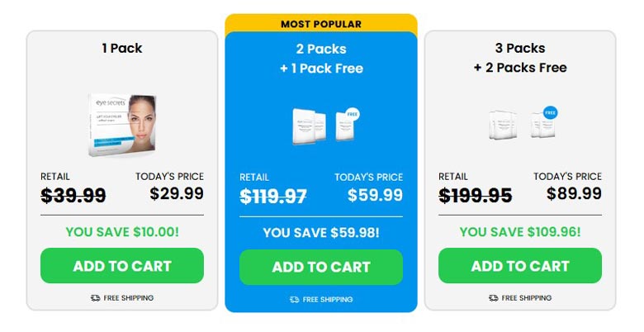Add the 1 Pack offer to cart

(x=122, y=265)
